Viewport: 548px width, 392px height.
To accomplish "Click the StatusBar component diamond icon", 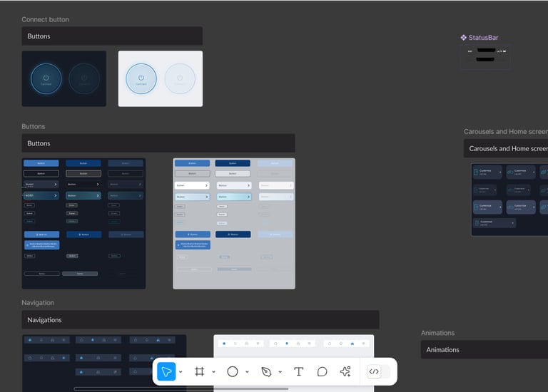I will tap(463, 37).
